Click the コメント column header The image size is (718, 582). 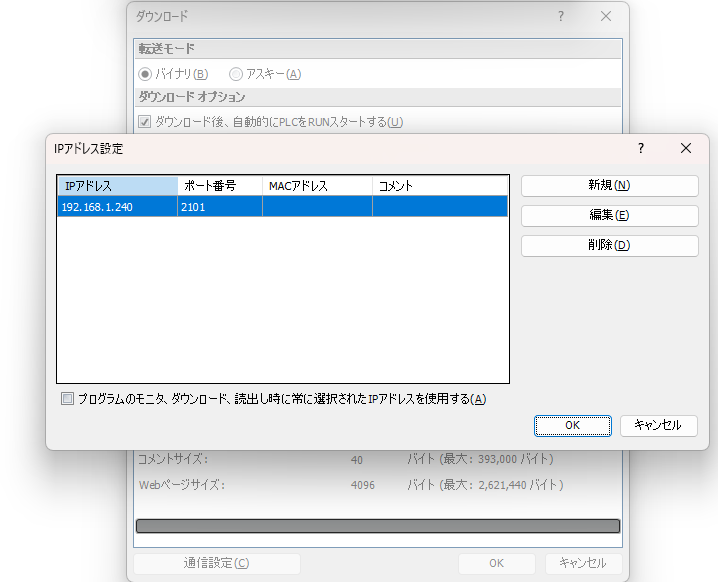pyautogui.click(x=440, y=186)
